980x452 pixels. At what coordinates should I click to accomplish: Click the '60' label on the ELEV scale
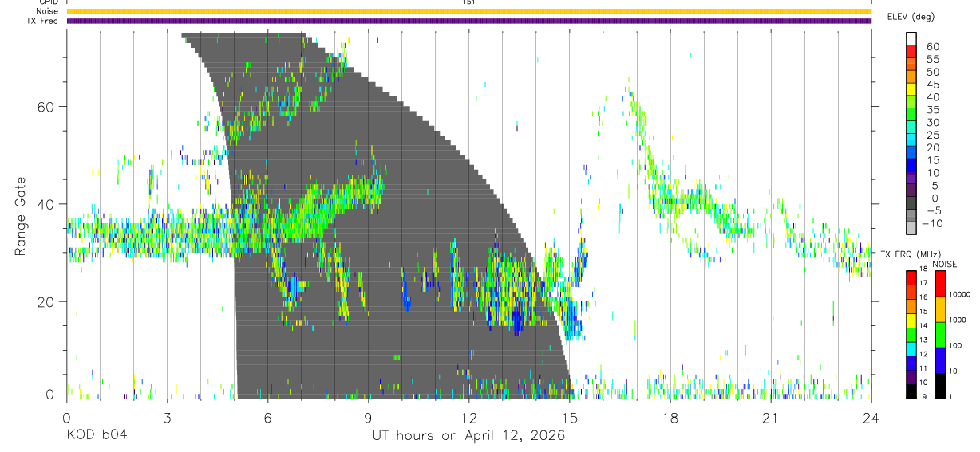933,47
